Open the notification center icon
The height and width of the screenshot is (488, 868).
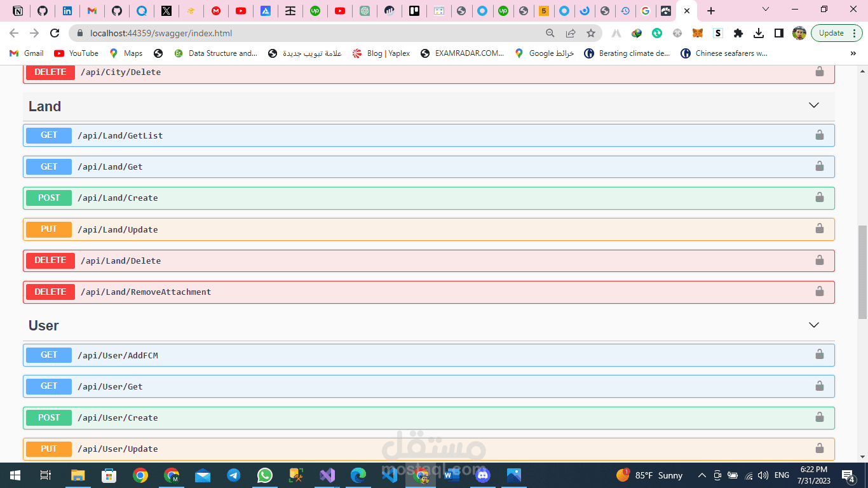click(848, 475)
